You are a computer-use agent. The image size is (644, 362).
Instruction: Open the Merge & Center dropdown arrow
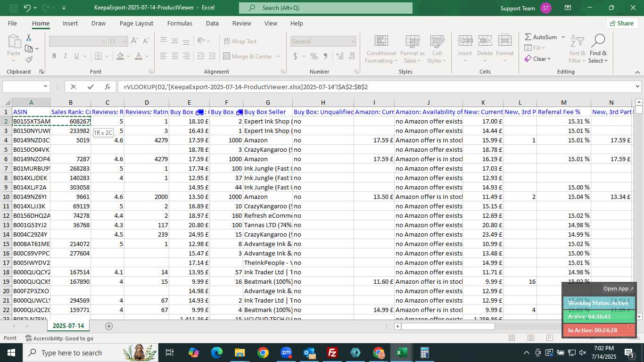coord(278,56)
